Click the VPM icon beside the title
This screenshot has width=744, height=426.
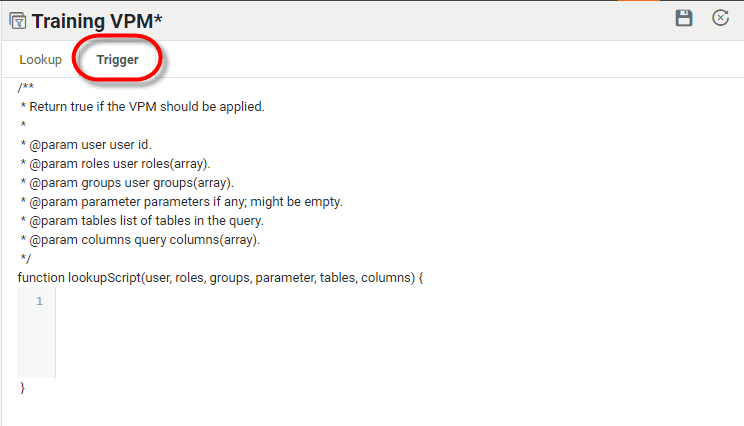pos(17,20)
